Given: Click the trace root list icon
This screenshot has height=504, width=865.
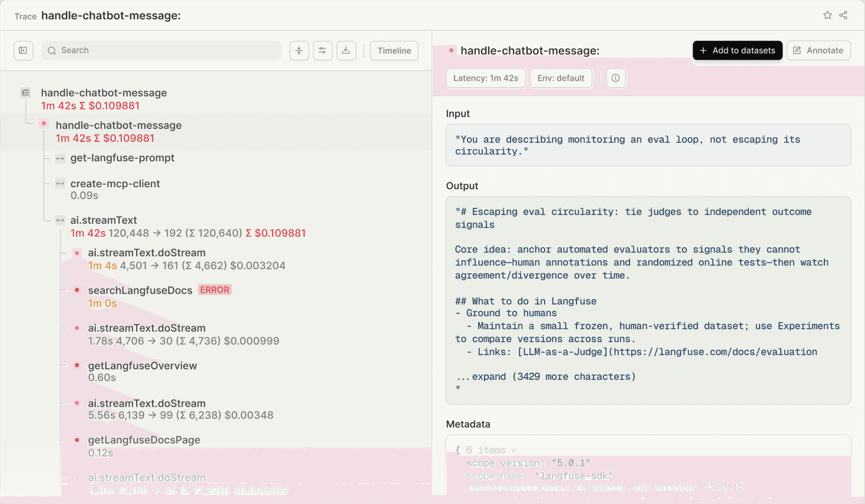Looking at the screenshot, I should tap(25, 92).
